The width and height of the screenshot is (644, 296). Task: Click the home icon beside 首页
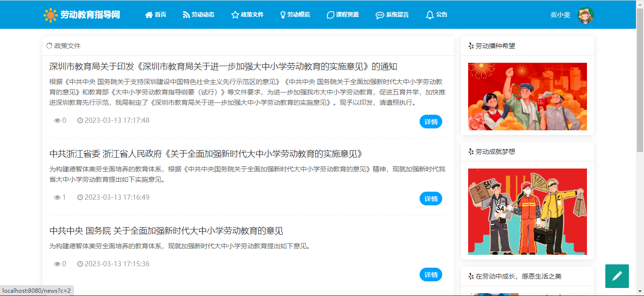[149, 15]
